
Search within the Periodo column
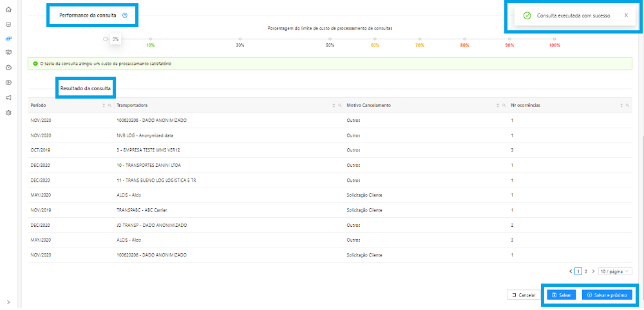click(109, 106)
